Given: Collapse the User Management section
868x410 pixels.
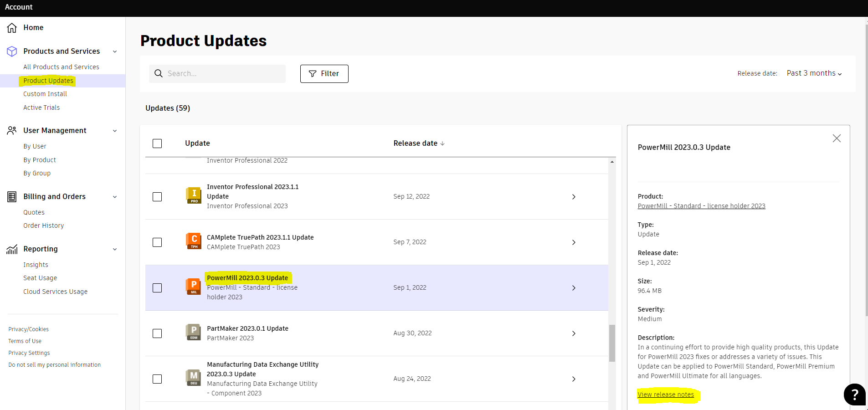Looking at the screenshot, I should pos(115,131).
